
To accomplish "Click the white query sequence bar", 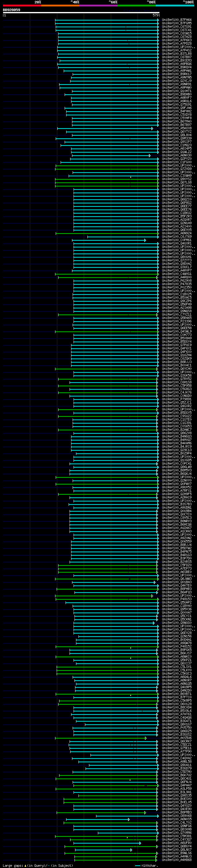I will click(81, 12).
